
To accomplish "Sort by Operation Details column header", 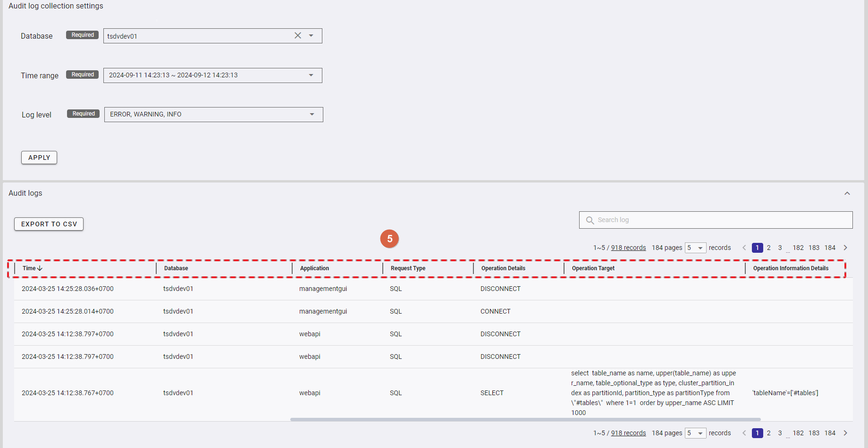I will [x=503, y=268].
